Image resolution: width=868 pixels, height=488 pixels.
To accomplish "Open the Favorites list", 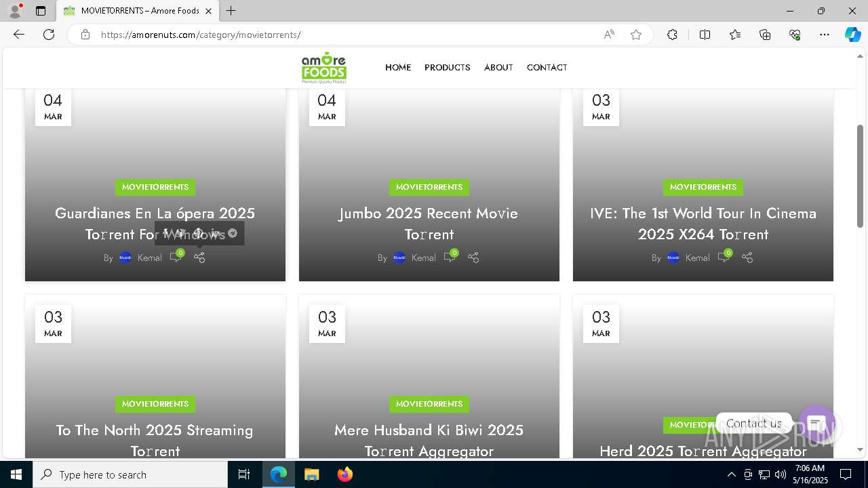I will 735,35.
